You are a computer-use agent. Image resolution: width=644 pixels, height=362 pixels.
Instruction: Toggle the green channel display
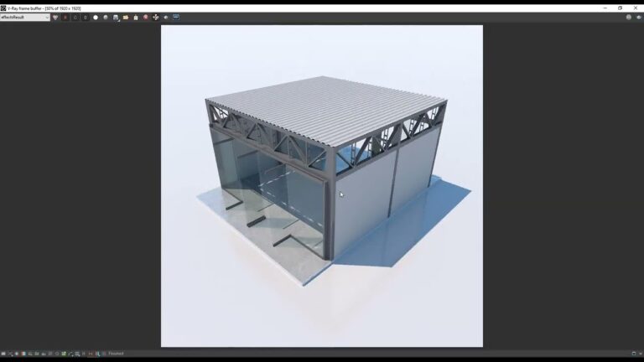(x=75, y=17)
